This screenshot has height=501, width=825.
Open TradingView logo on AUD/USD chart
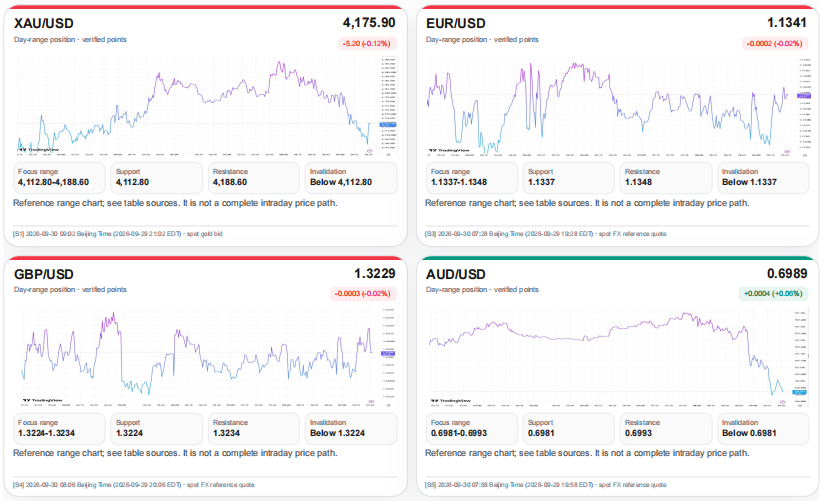(450, 400)
